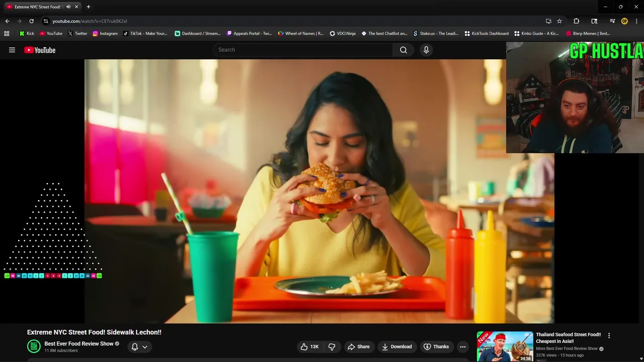Go to the YouTube home logo

coord(40,50)
